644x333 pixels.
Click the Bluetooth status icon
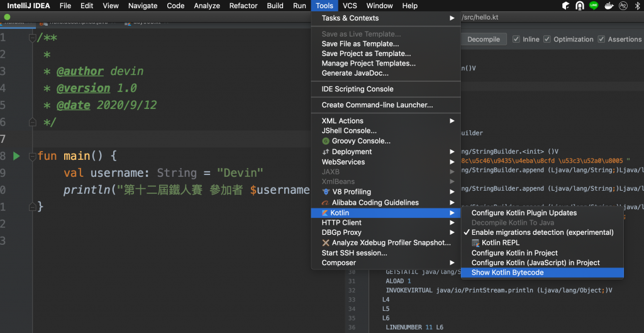click(636, 6)
